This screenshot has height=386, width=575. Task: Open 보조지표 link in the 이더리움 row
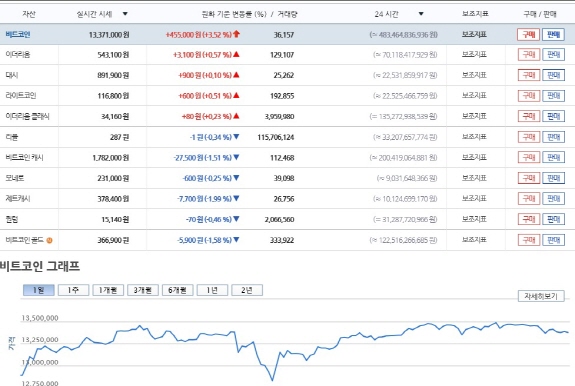click(474, 54)
